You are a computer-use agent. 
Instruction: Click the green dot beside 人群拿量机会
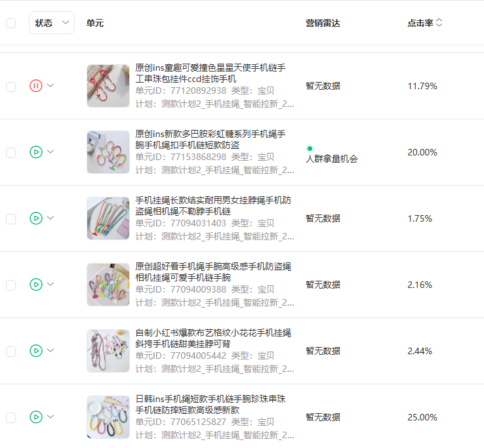(310, 148)
